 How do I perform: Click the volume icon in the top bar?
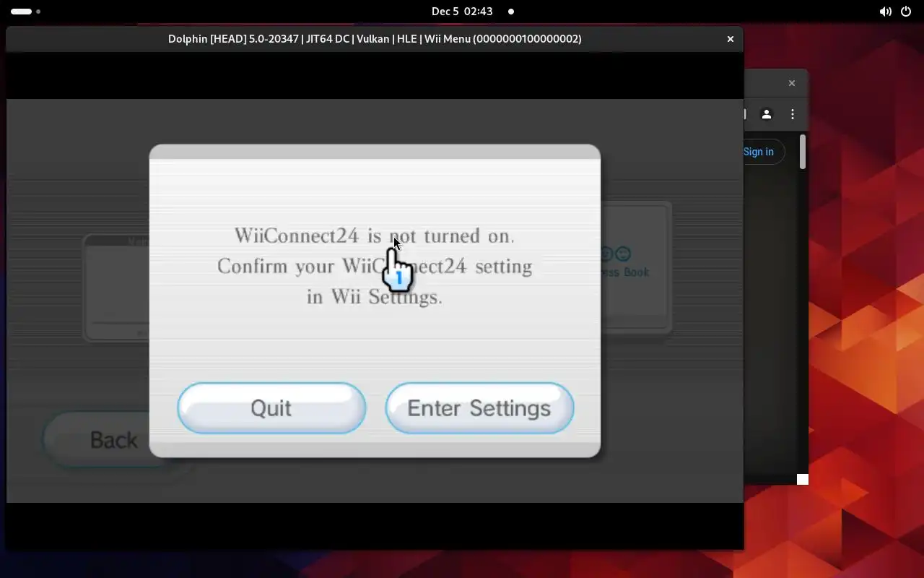tap(885, 12)
